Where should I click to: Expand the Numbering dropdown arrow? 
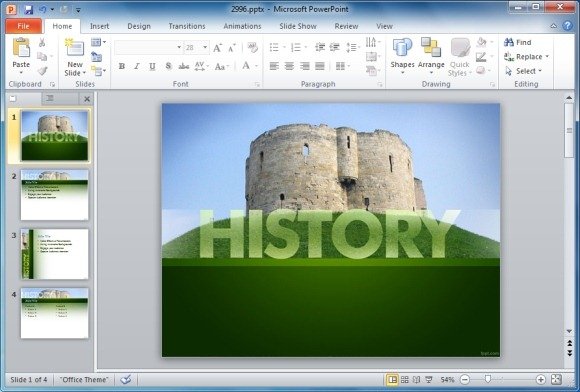306,47
